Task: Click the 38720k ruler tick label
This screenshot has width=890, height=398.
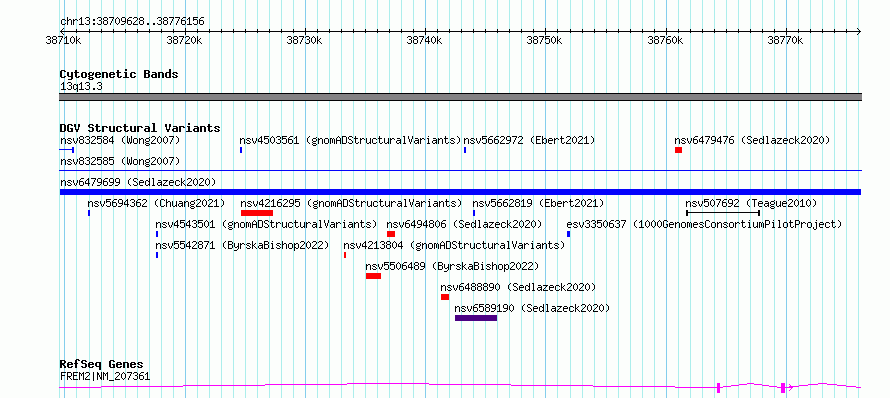Action: point(184,41)
